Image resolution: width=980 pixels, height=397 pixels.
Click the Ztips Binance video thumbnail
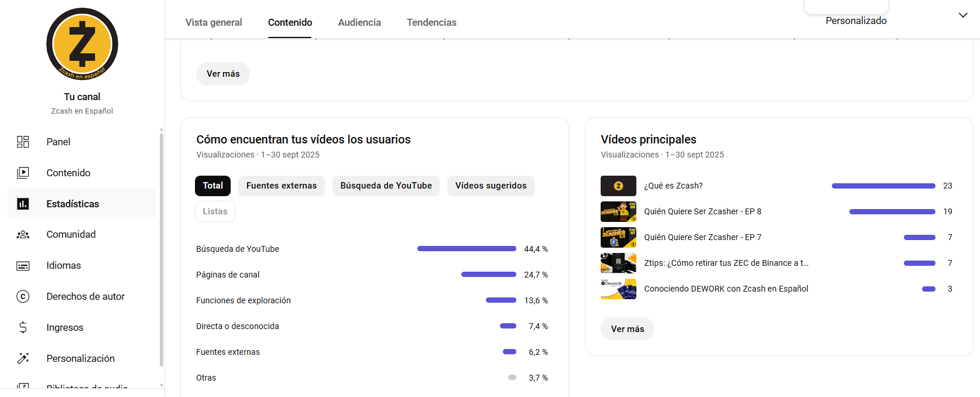(618, 263)
